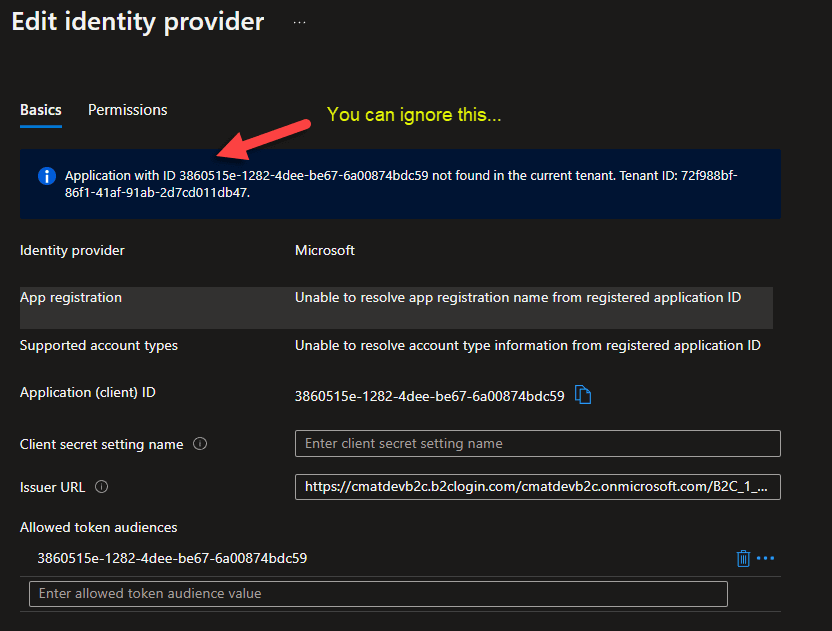Screen dimensions: 832x631
Task: Click the 'Identity provider' label
Action: coord(72,250)
